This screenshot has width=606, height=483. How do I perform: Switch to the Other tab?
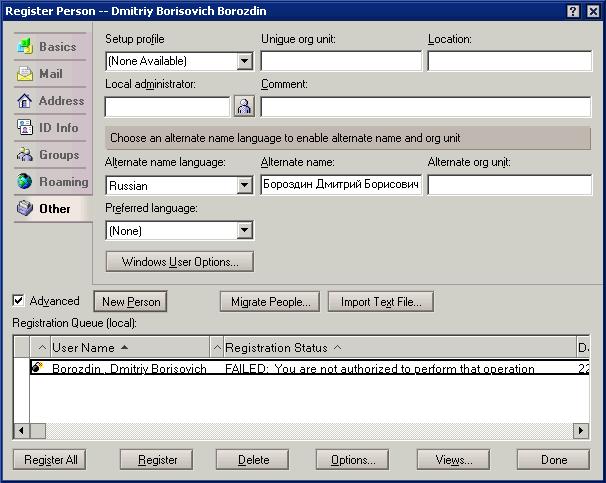coord(52,209)
